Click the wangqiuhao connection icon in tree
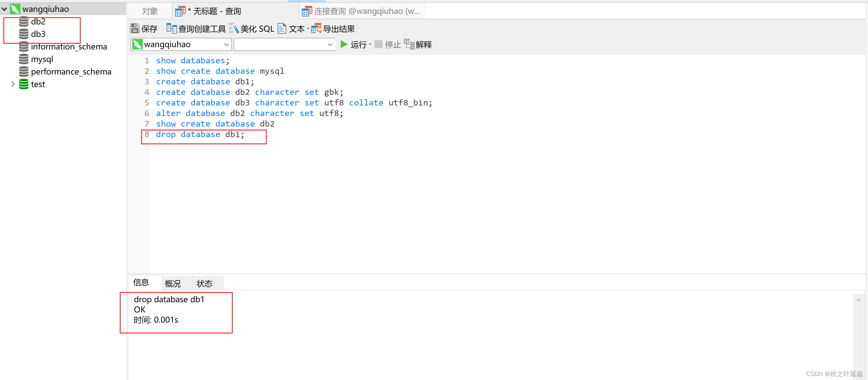868x380 pixels. pos(15,9)
